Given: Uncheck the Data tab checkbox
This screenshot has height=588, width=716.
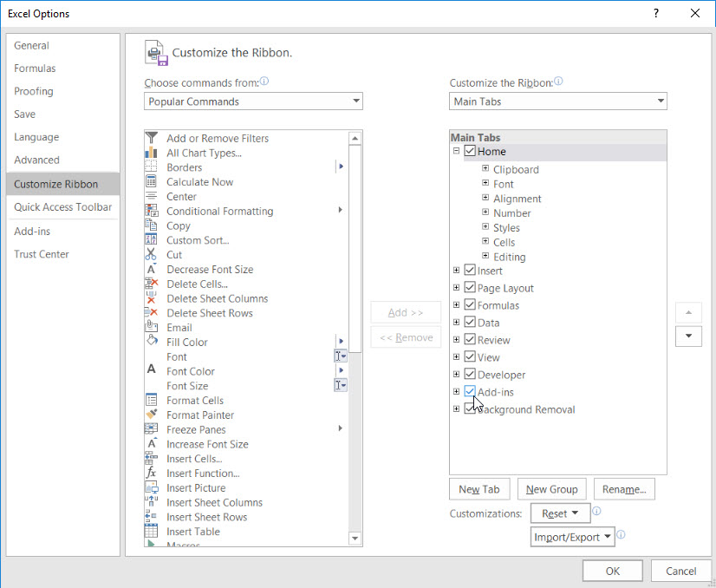Looking at the screenshot, I should point(470,322).
